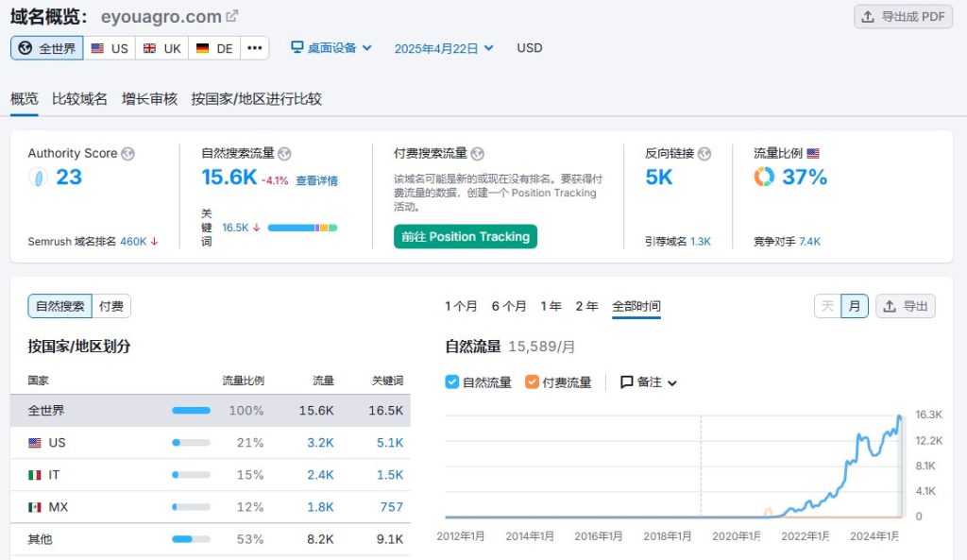967x560 pixels.
Task: Click the globe info icon next to Authority Score
Action: click(x=127, y=154)
